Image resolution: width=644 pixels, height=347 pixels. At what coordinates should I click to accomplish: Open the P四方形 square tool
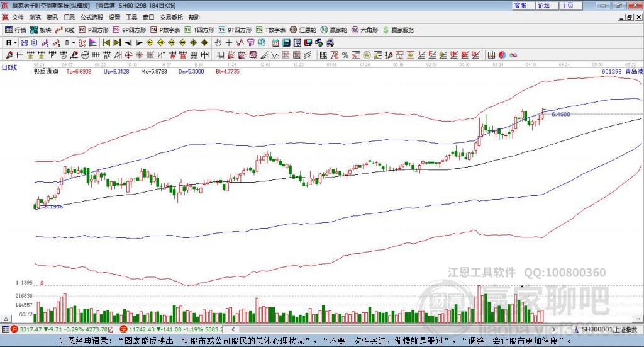[x=94, y=30]
